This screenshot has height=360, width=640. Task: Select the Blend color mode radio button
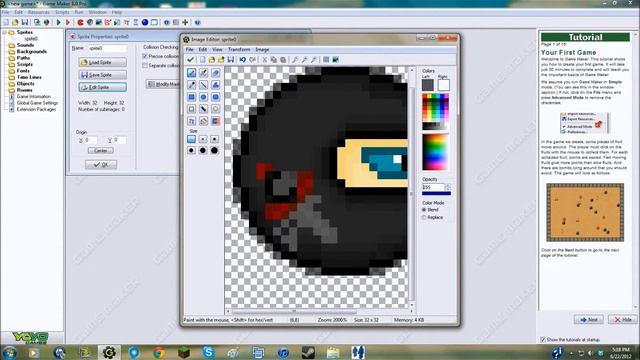point(424,209)
